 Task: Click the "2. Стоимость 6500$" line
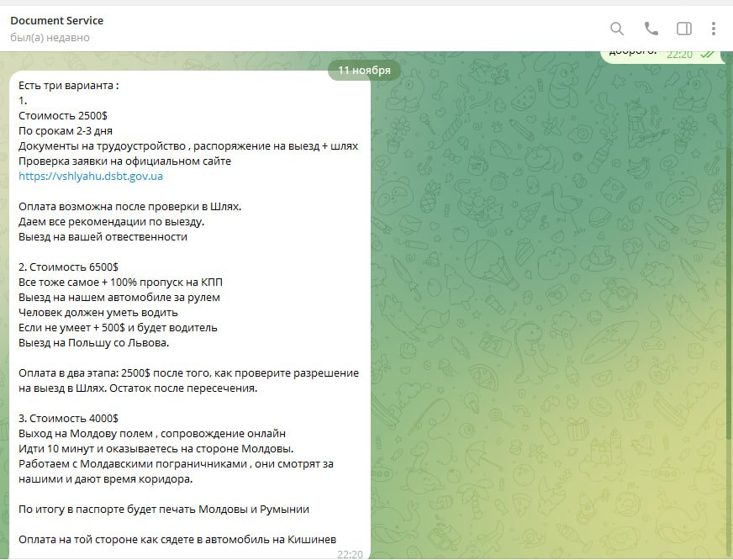coord(68,267)
